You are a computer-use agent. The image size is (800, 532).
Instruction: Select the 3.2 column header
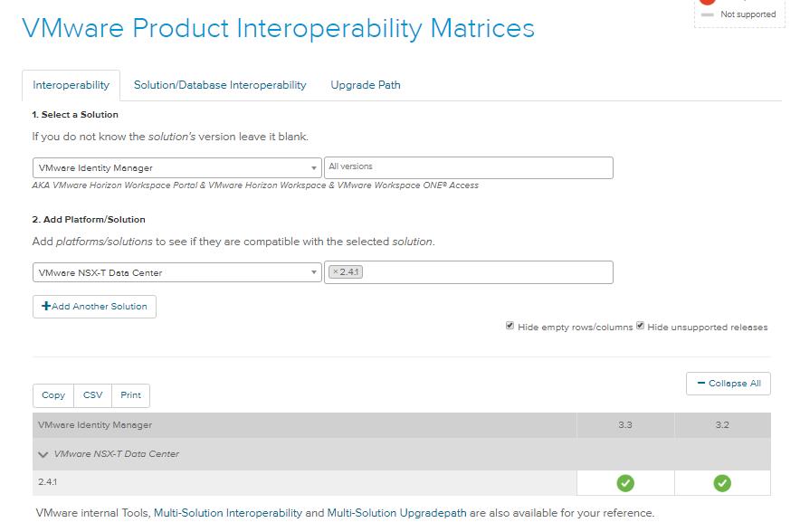click(x=722, y=425)
